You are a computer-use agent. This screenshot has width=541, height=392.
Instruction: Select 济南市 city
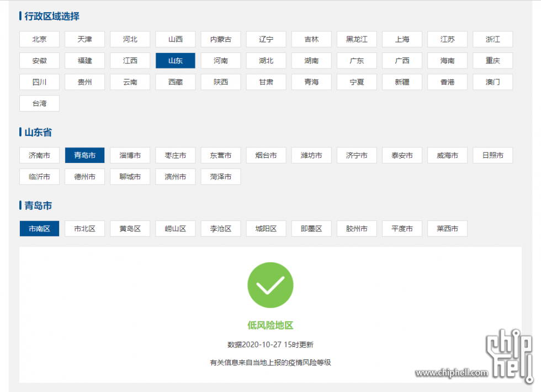[39, 155]
